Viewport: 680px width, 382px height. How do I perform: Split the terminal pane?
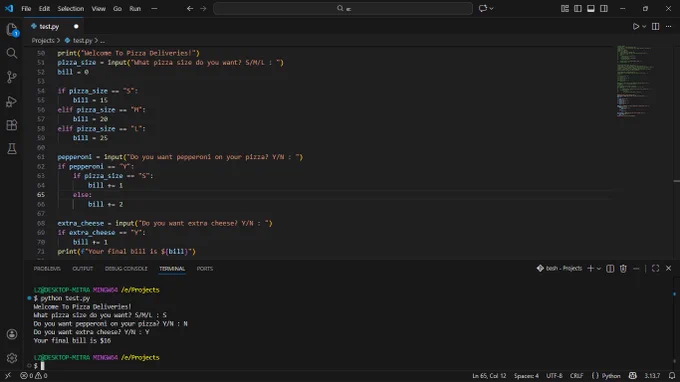[x=610, y=268]
